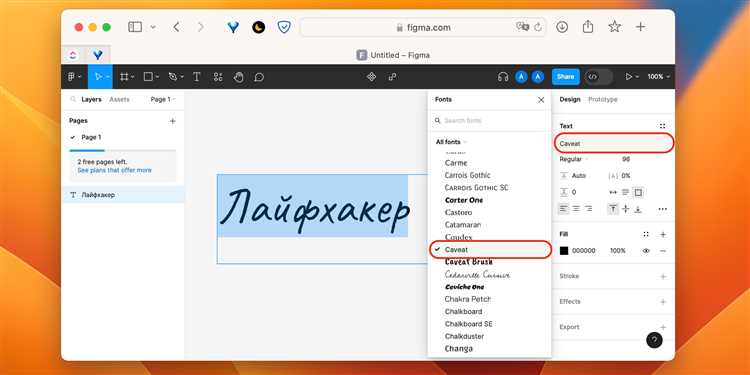Image resolution: width=750 pixels, height=375 pixels.
Task: Switch to the Prototype tab
Action: tap(603, 99)
